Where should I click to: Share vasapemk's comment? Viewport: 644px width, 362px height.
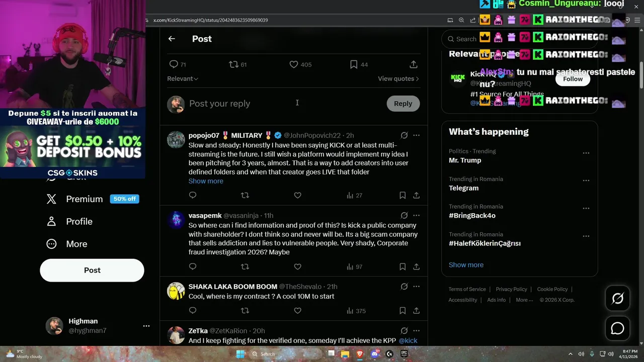[x=417, y=266]
